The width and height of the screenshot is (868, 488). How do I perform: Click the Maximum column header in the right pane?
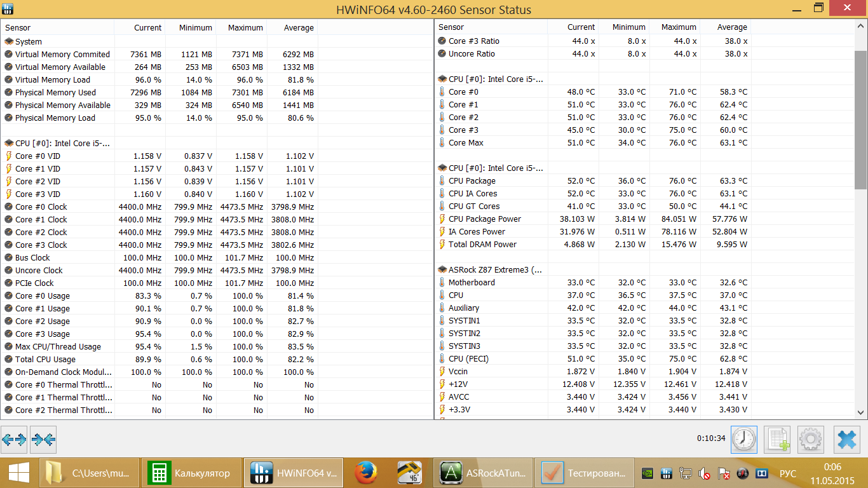(675, 27)
